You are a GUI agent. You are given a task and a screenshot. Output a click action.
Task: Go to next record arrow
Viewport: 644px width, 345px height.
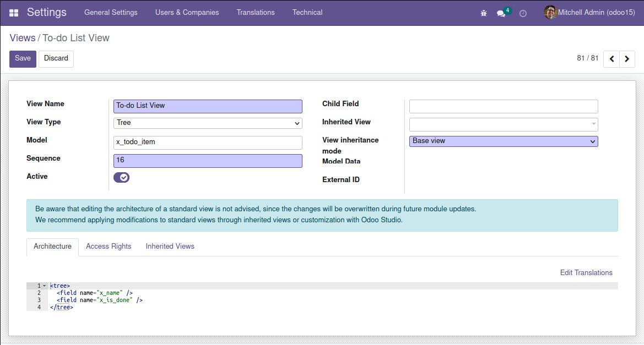[x=627, y=59]
